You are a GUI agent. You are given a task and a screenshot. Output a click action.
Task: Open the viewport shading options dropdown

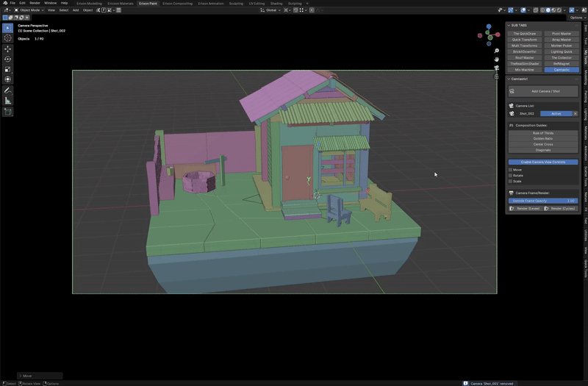[x=564, y=10]
